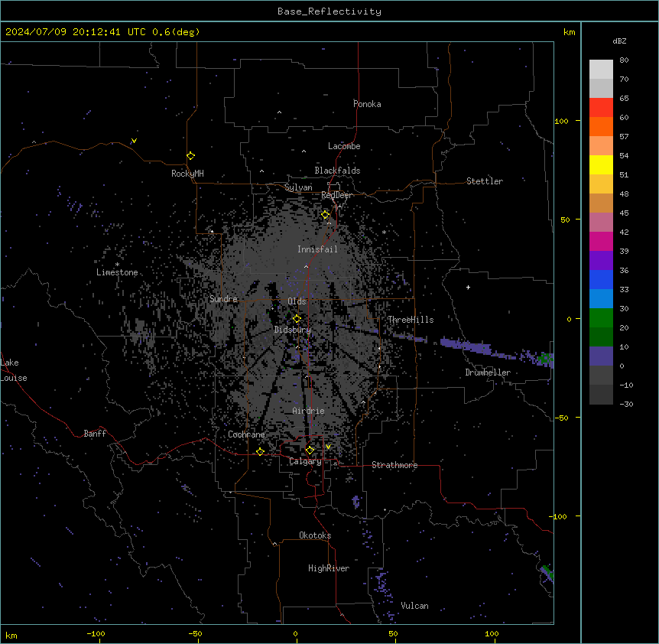This screenshot has width=659, height=644.
Task: Click the Limestone label
Action: 117,272
